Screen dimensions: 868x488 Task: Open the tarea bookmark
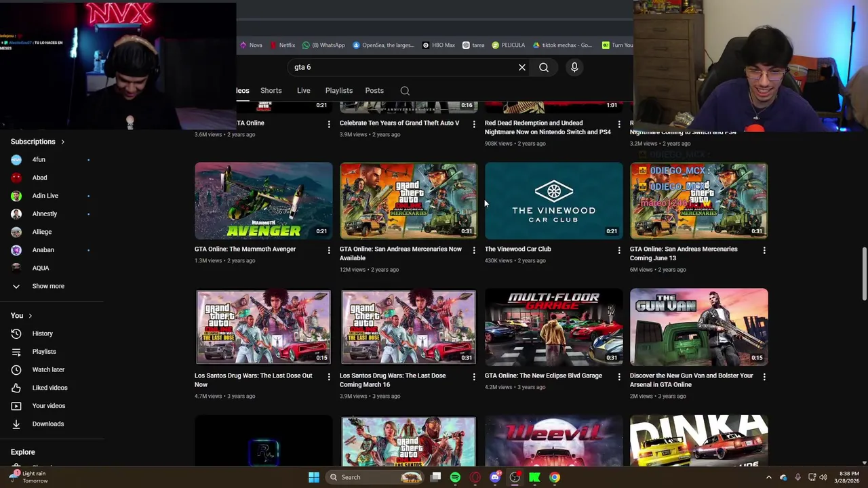[x=473, y=45]
